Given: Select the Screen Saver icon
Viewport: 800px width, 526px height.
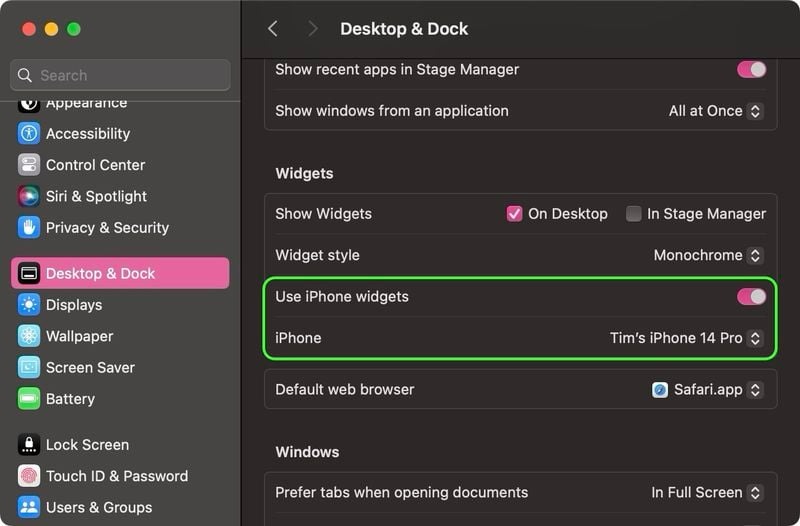Looking at the screenshot, I should coord(29,367).
